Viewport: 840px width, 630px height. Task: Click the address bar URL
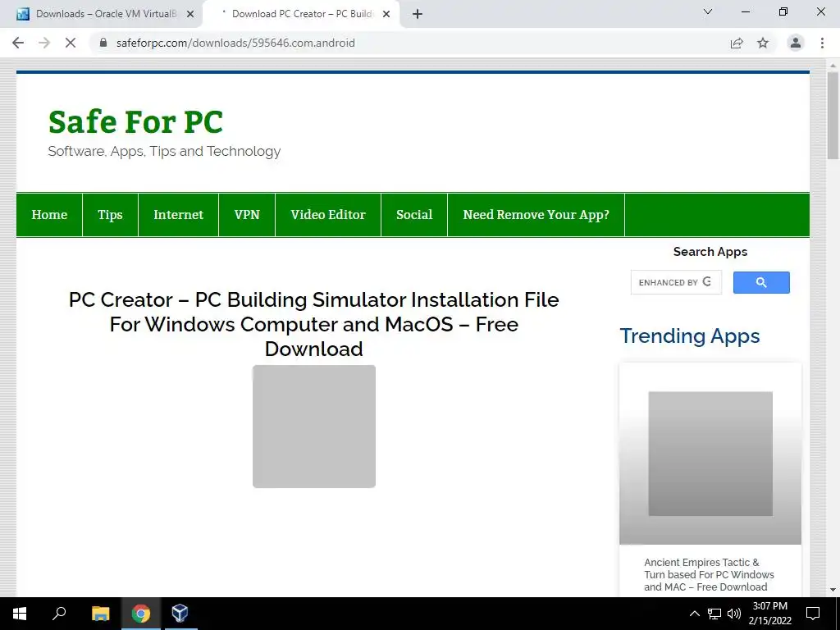[235, 43]
